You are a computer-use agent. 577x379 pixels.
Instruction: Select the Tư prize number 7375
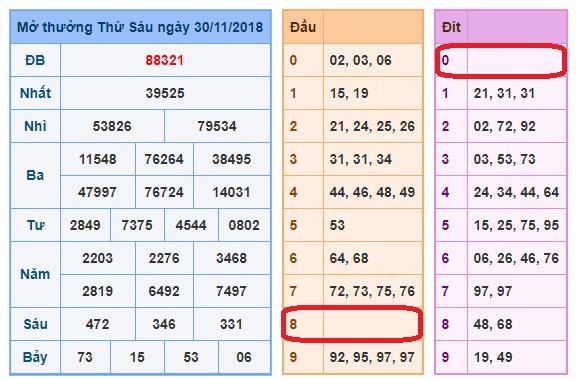[137, 225]
